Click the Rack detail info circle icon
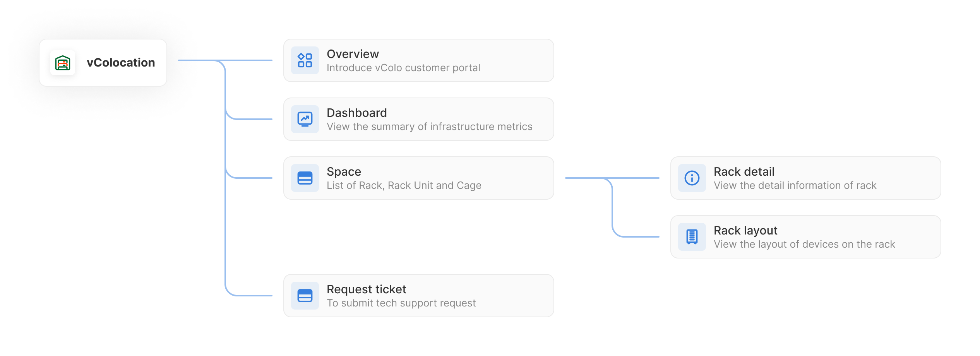Viewport: 980px width, 356px height. click(x=692, y=178)
